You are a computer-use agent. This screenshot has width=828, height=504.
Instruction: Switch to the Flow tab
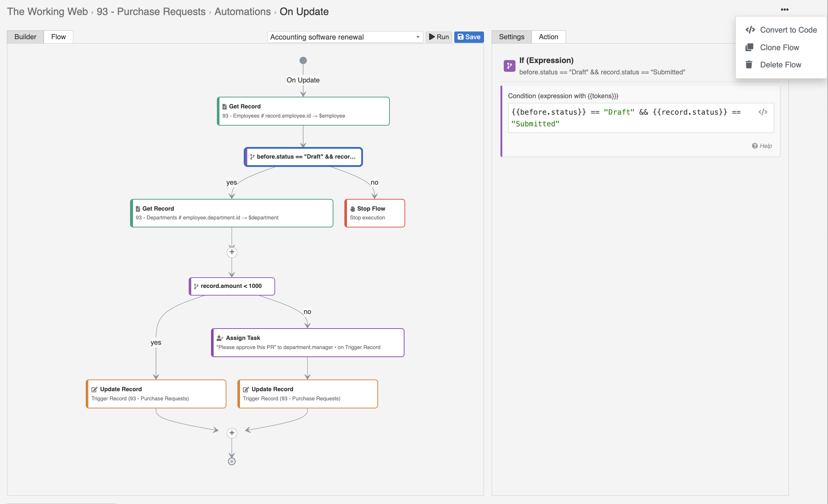(x=59, y=37)
